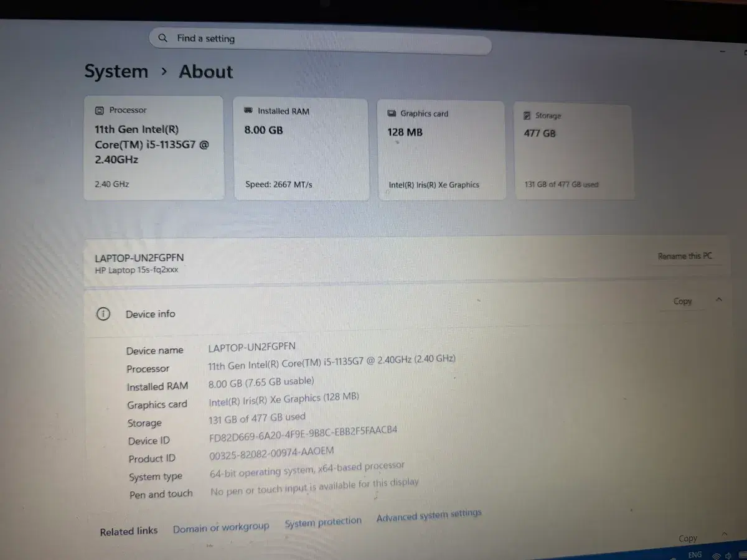Click the Graphics card icon on card
Image resolution: width=747 pixels, height=560 pixels.
[x=392, y=114]
